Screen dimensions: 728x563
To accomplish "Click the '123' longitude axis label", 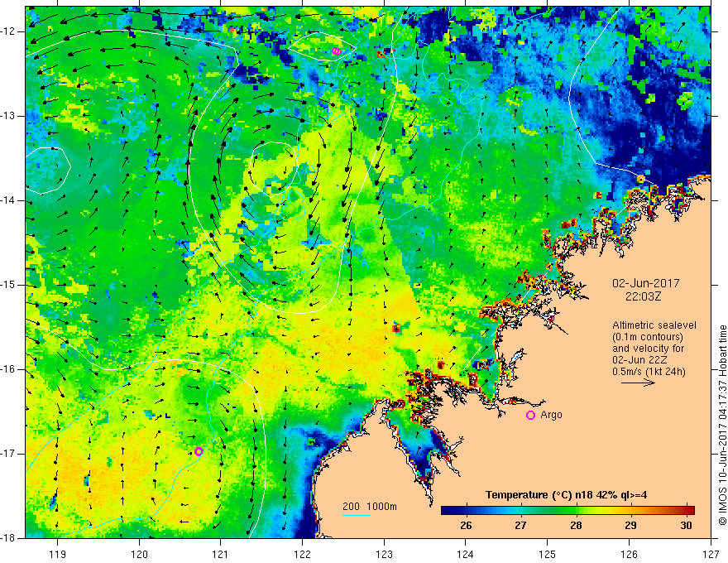I will 384,554.
